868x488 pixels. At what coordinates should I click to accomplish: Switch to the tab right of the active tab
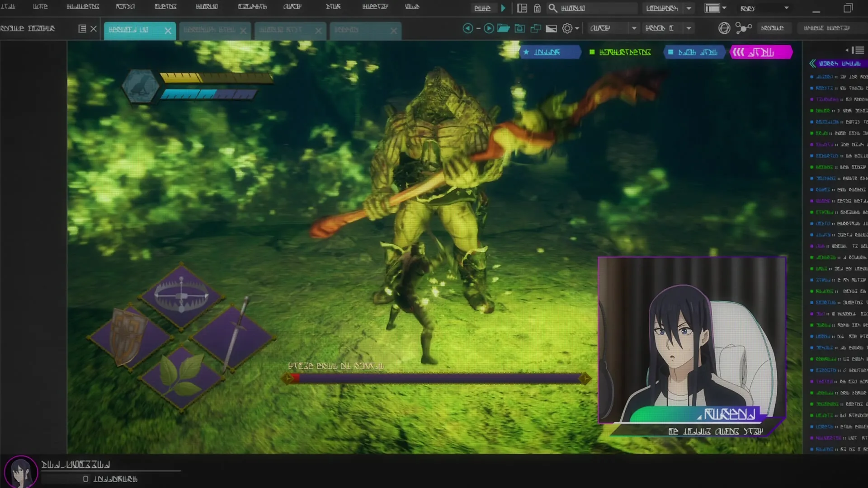click(215, 30)
